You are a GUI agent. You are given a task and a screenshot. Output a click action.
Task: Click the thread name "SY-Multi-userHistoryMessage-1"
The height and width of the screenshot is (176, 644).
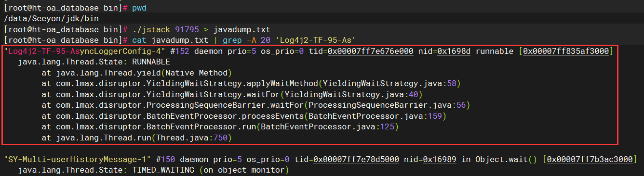pos(78,159)
